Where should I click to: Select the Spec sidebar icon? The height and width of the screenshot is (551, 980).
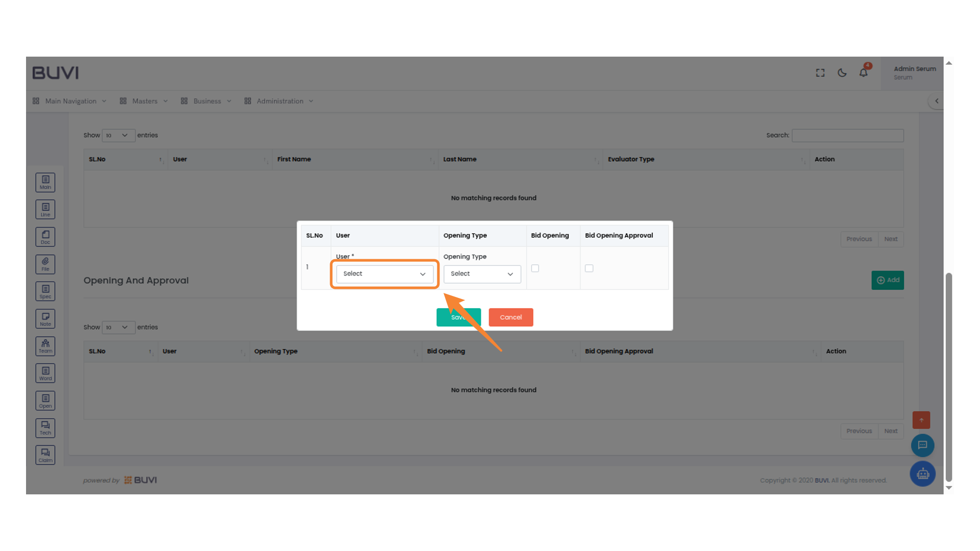(x=45, y=291)
